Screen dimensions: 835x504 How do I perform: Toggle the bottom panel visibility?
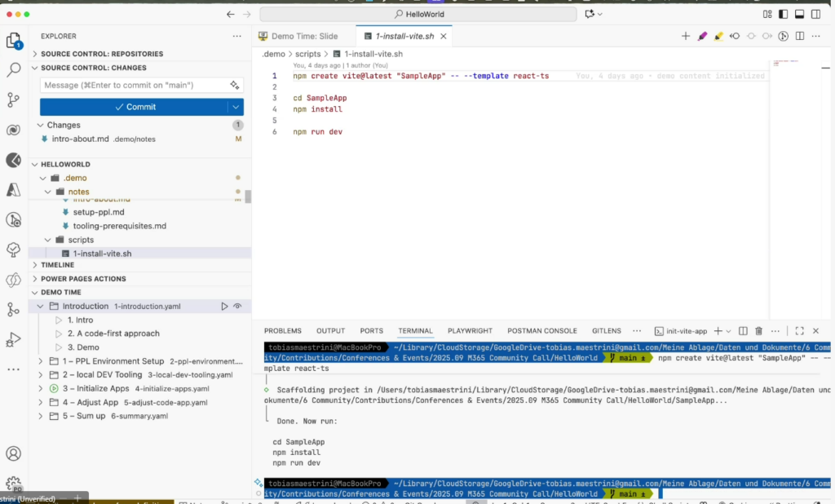(x=799, y=15)
